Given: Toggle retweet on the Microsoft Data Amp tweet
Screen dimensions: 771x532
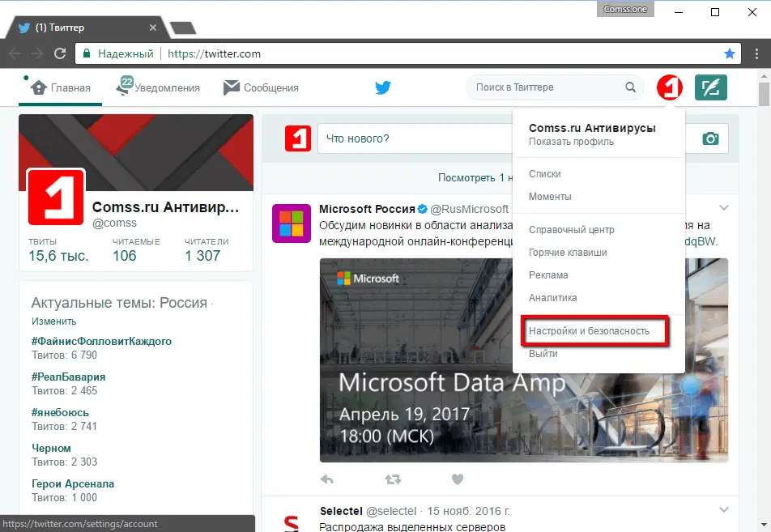Looking at the screenshot, I should (392, 479).
